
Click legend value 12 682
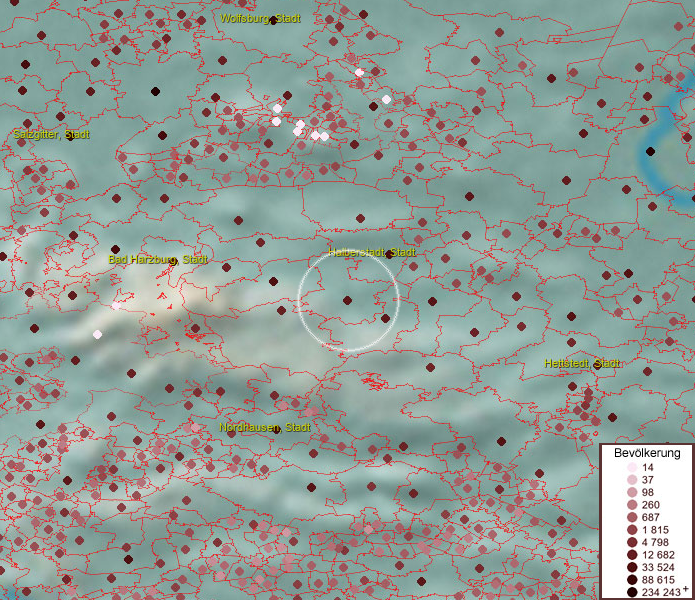[x=658, y=555]
